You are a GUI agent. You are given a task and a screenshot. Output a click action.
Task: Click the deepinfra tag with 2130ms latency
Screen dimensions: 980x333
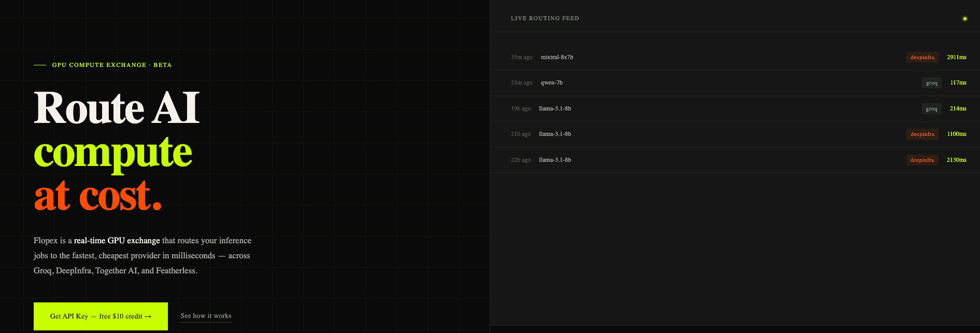[922, 160]
